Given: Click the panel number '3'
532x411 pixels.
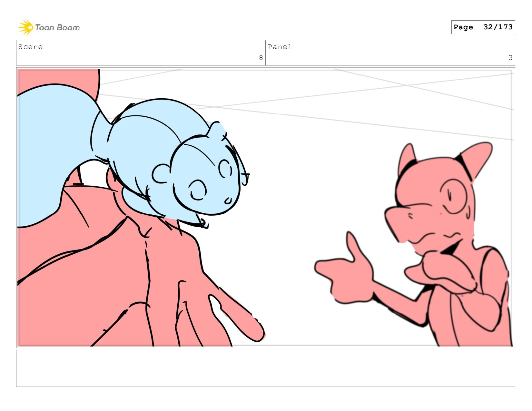Looking at the screenshot, I should click(x=510, y=58).
